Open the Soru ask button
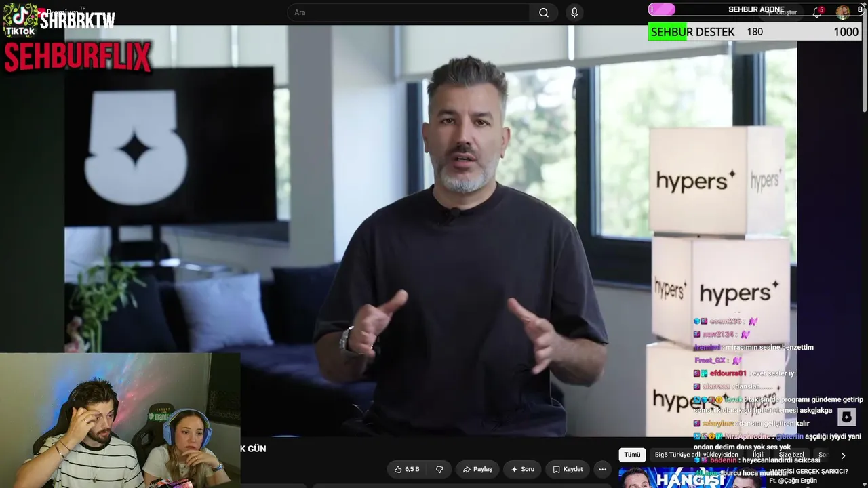The width and height of the screenshot is (868, 488). pos(522,469)
